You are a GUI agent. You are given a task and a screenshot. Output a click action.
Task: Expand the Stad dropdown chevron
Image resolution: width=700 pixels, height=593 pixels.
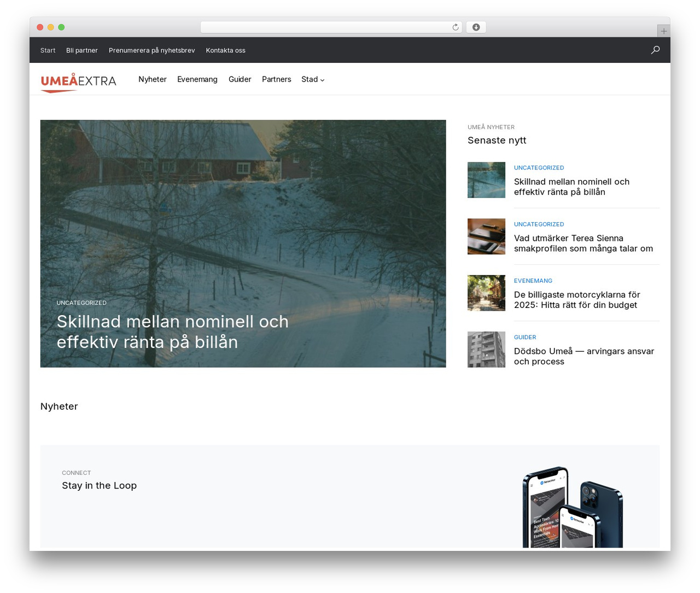tap(323, 80)
